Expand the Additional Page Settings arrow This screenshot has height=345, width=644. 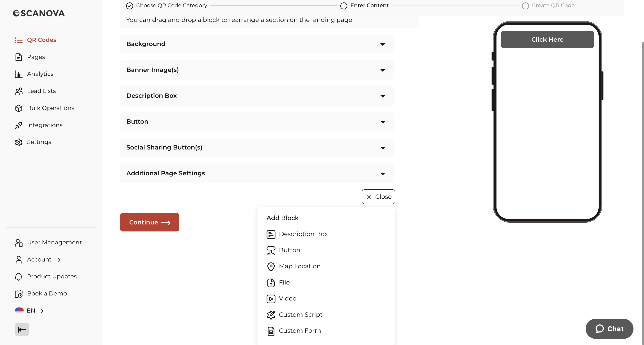click(x=382, y=174)
